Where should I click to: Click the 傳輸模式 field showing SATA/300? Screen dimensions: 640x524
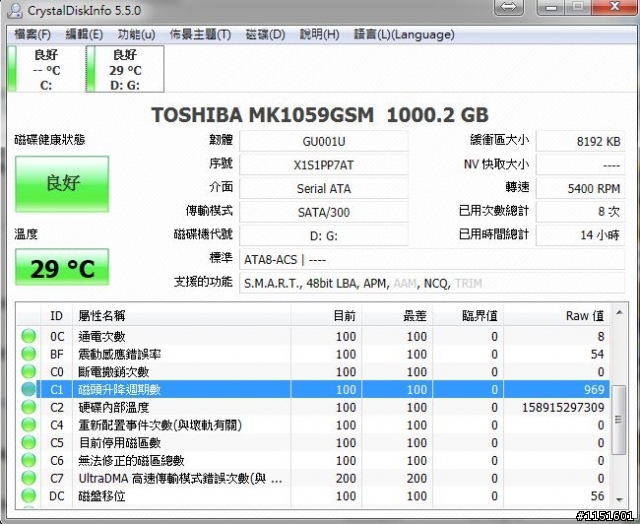[x=324, y=212]
